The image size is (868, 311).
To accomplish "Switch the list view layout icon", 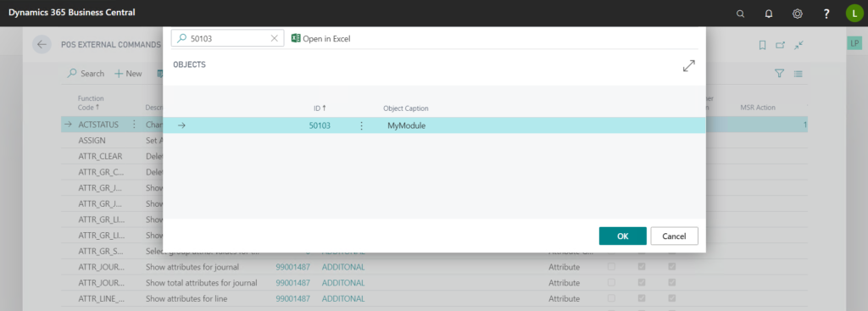I will [798, 74].
